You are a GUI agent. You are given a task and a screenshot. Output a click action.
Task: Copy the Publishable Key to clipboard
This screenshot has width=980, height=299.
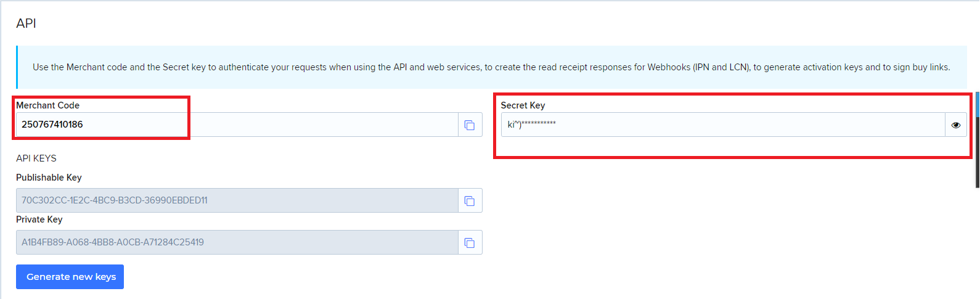tap(470, 201)
